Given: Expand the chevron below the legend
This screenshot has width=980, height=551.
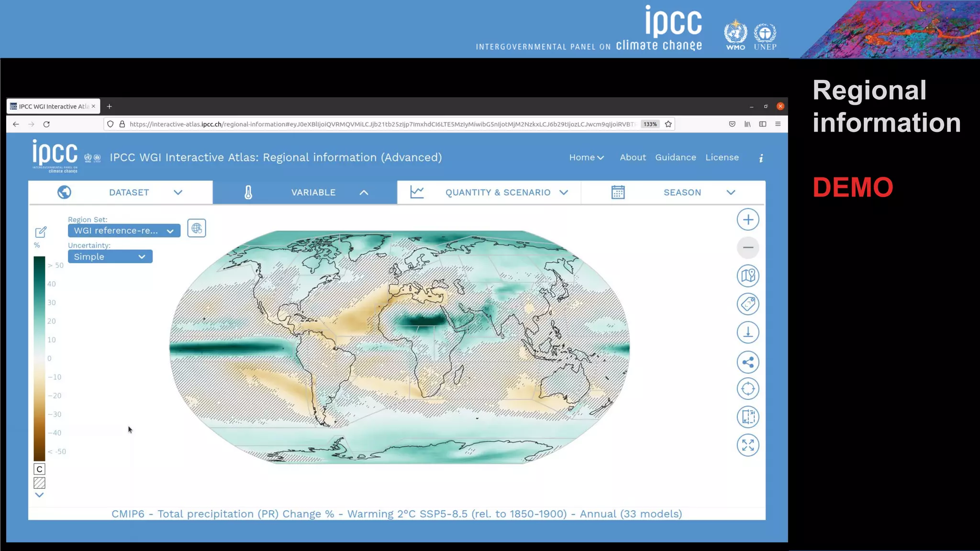Looking at the screenshot, I should pyautogui.click(x=39, y=495).
